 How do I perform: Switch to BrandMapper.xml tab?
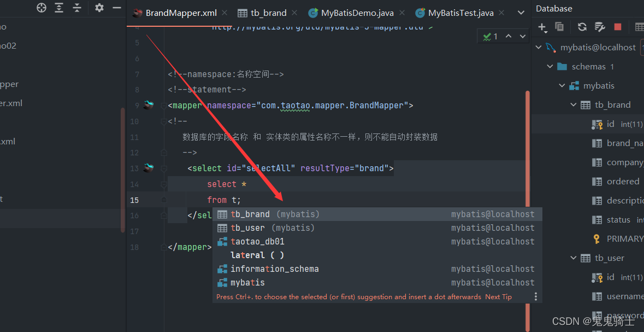click(181, 13)
